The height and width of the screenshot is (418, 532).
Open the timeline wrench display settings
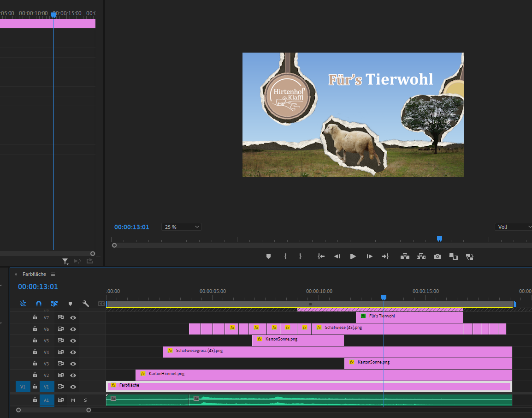click(x=86, y=304)
